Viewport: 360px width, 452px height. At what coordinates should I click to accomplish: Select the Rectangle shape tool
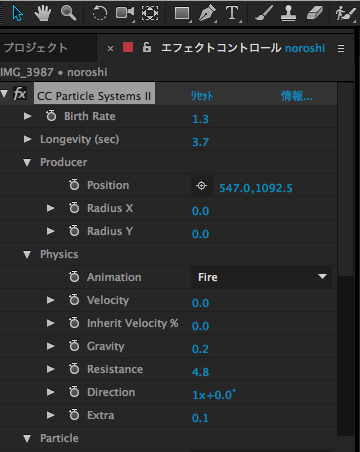point(182,13)
